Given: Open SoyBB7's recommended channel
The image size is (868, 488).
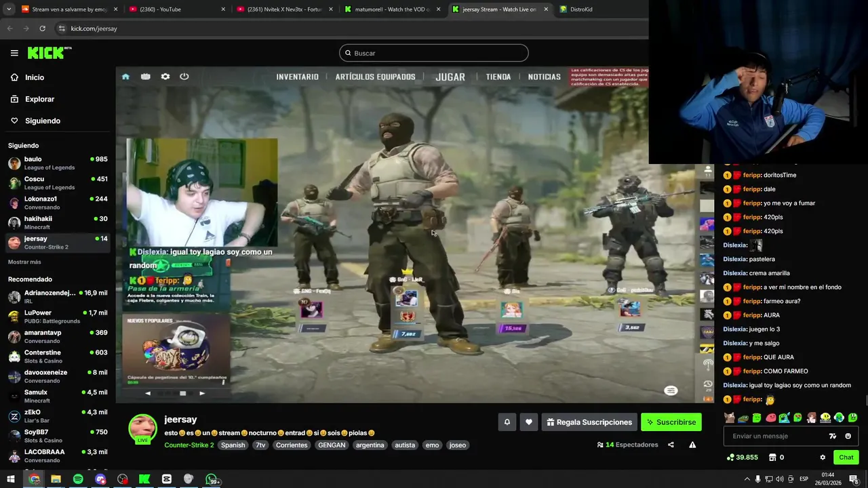Looking at the screenshot, I should coord(58,436).
